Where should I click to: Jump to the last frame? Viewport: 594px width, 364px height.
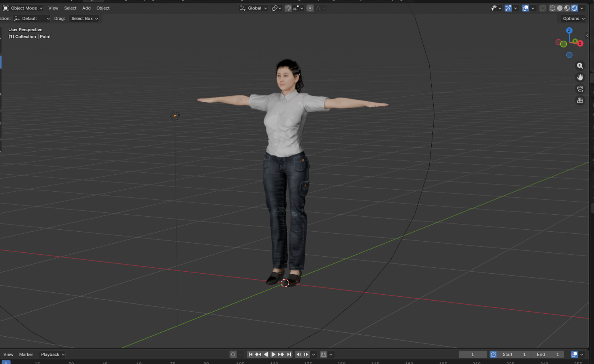click(289, 354)
